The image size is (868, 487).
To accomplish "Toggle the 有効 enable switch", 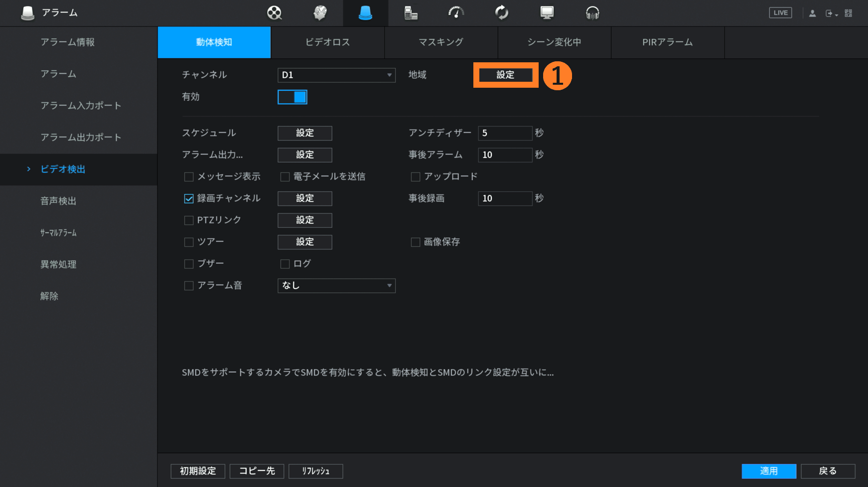I will [292, 97].
